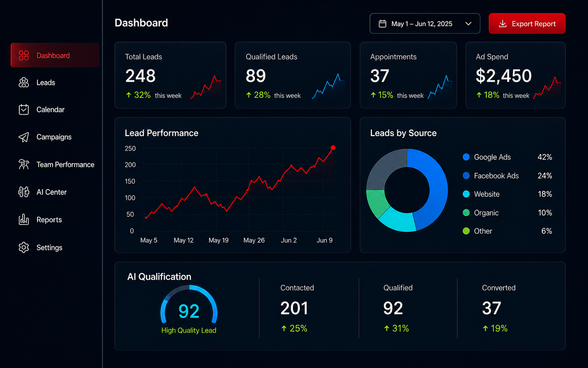This screenshot has width=588, height=368.
Task: Click the Qualified count 92 in AI Qualification
Action: pos(393,308)
